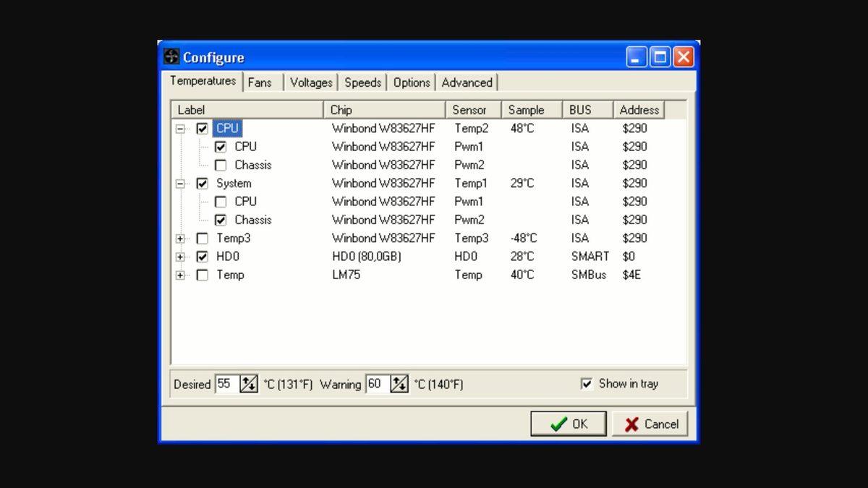Close the Configure window with X
This screenshot has height=488, width=868.
tap(684, 57)
